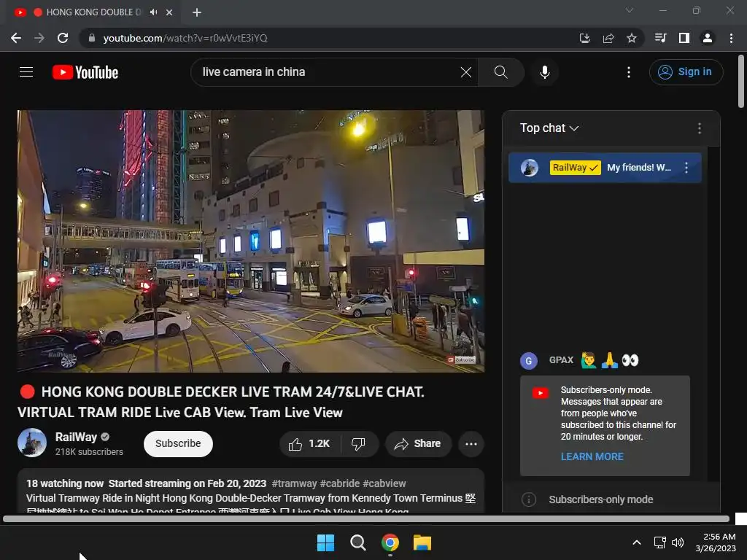The height and width of the screenshot is (560, 747).
Task: Select the HONG KONG DOUBLE tab
Action: pyautogui.click(x=90, y=12)
